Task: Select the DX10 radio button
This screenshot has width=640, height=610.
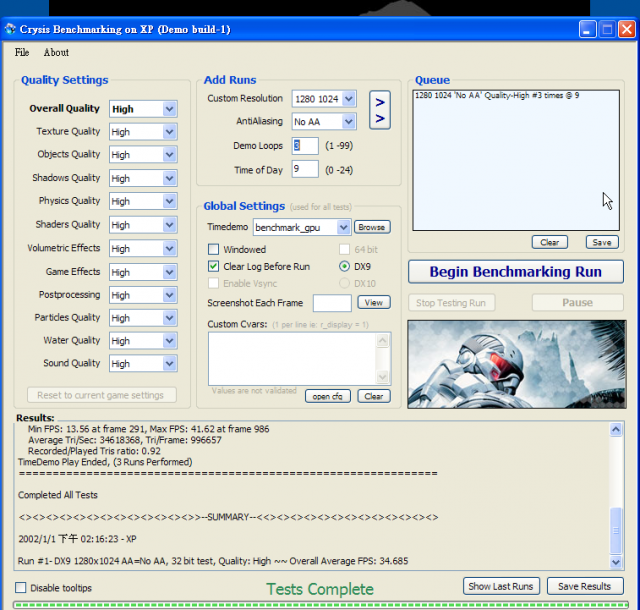Action: point(344,283)
